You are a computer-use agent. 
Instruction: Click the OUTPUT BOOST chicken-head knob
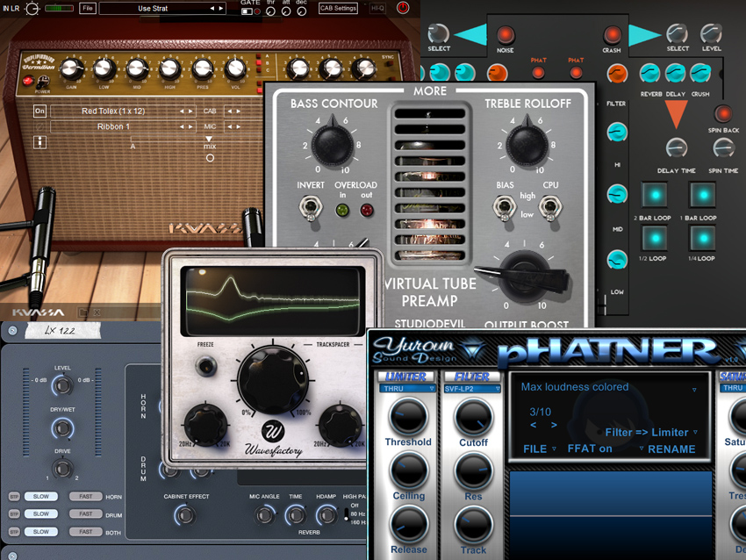[x=523, y=276]
